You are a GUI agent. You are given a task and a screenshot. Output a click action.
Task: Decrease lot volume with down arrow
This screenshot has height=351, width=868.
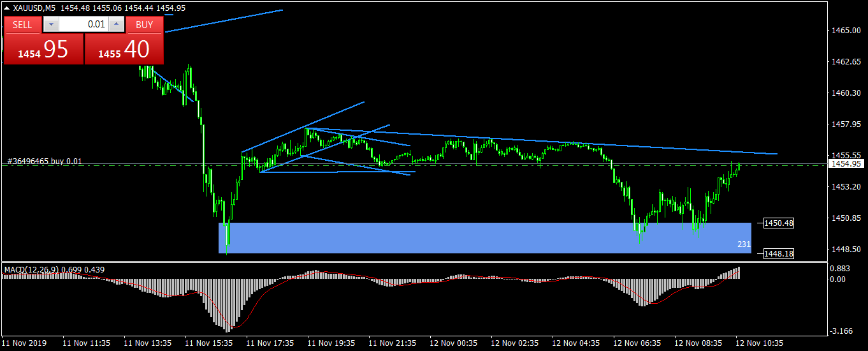(51, 25)
